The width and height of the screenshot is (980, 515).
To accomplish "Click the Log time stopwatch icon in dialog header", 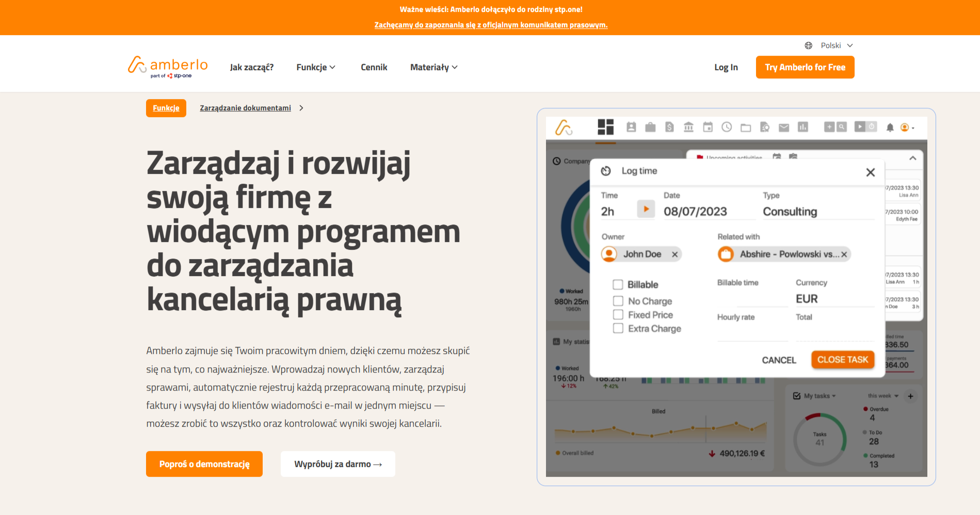I will tap(606, 171).
